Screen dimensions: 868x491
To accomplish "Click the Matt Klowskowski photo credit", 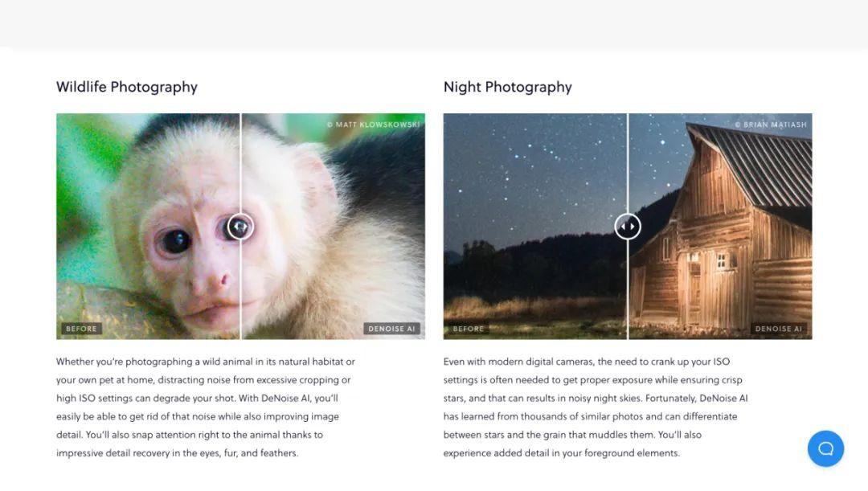I will (373, 125).
